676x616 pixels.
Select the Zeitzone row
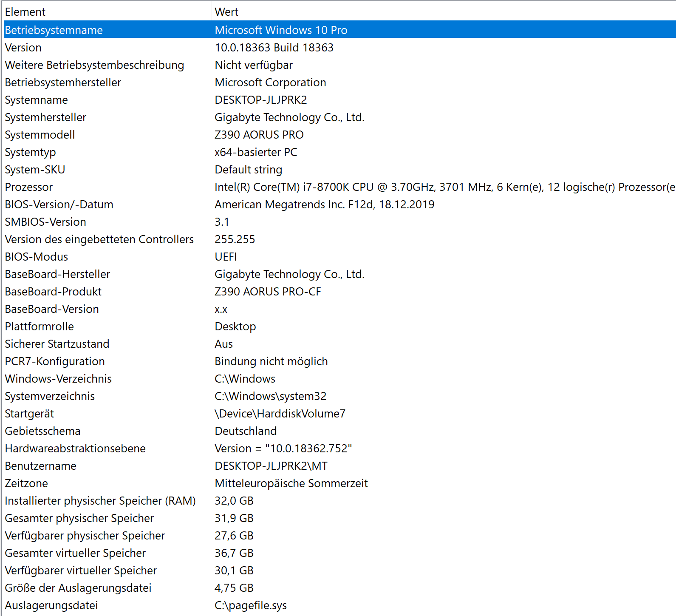339,483
